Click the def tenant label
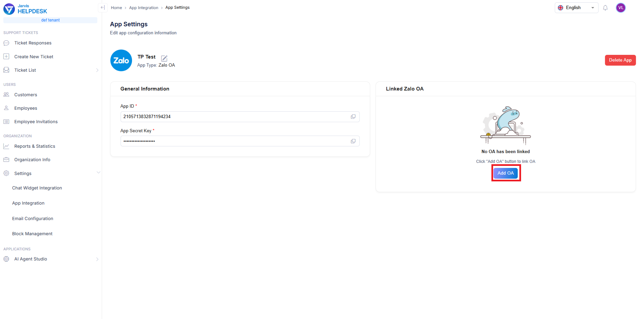 coord(51,20)
